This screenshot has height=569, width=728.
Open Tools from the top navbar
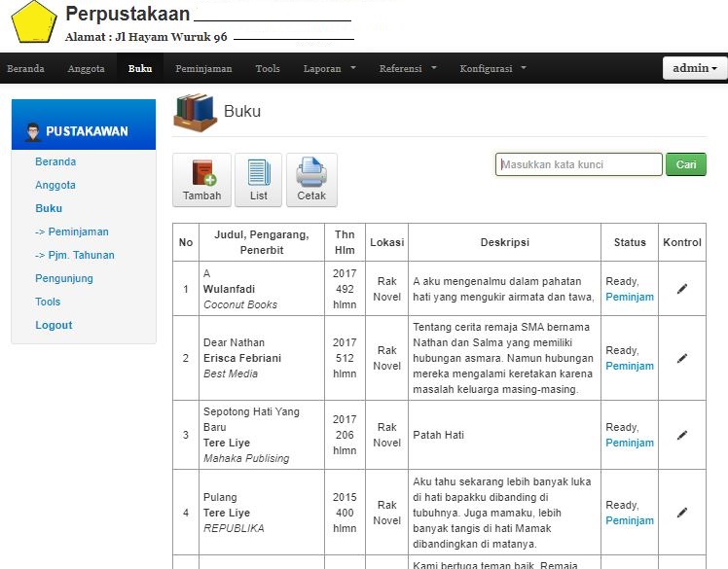[268, 69]
